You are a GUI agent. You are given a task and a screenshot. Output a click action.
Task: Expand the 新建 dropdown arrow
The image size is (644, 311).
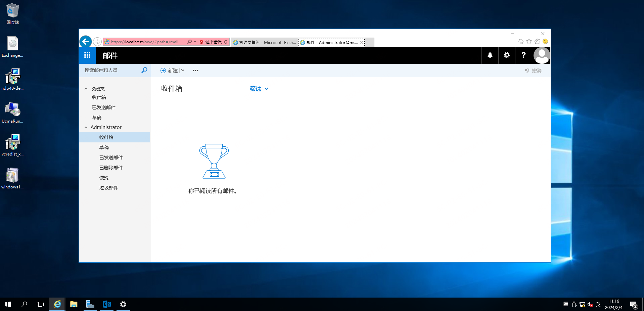pos(183,71)
